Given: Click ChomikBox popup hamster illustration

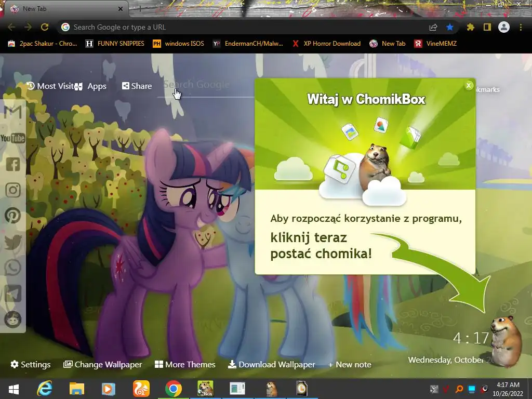Looking at the screenshot, I should (x=375, y=166).
